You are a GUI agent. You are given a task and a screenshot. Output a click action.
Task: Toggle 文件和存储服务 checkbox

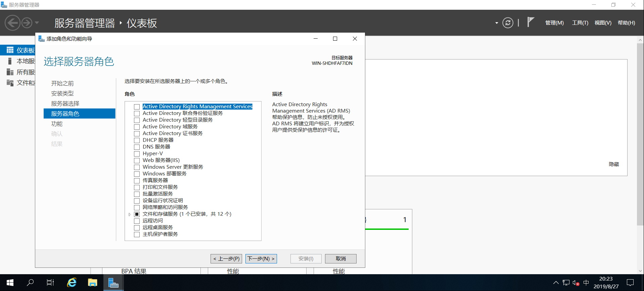(x=137, y=214)
